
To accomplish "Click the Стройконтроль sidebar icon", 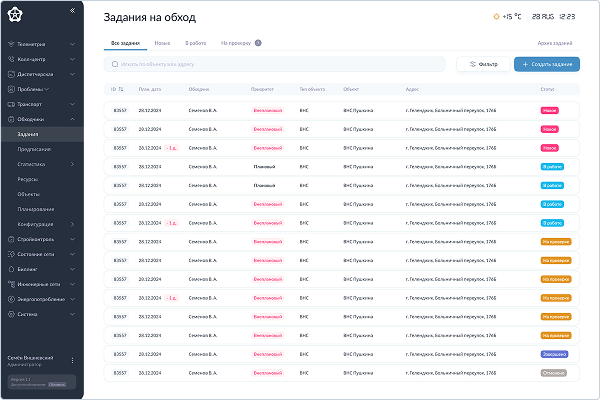I will [11, 239].
